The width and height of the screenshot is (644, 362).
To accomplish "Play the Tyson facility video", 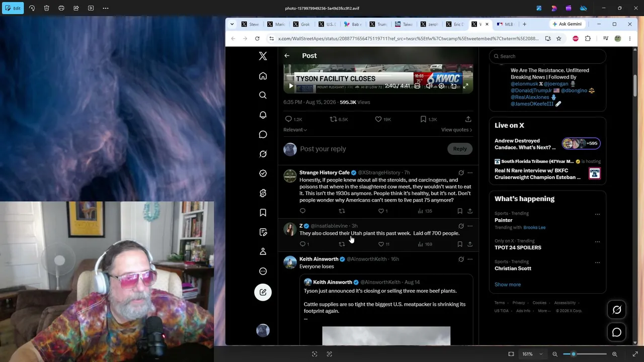I will [291, 86].
